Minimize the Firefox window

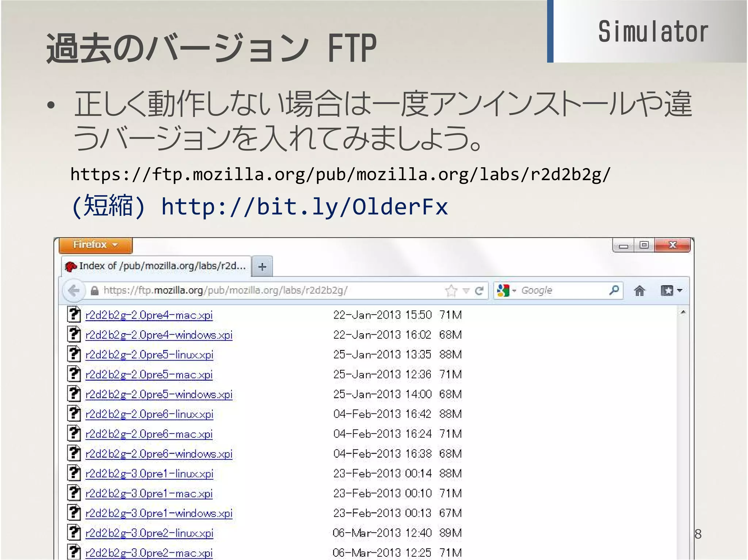tap(624, 246)
